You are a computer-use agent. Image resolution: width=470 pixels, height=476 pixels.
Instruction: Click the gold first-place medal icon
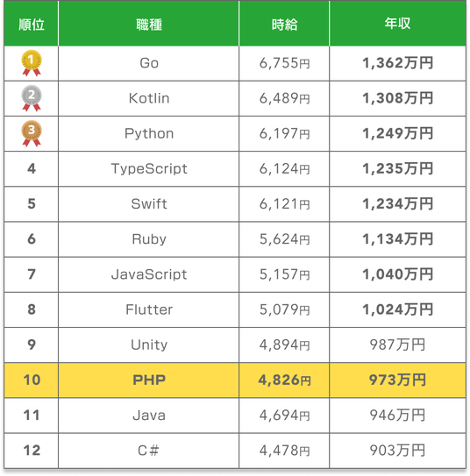(32, 63)
